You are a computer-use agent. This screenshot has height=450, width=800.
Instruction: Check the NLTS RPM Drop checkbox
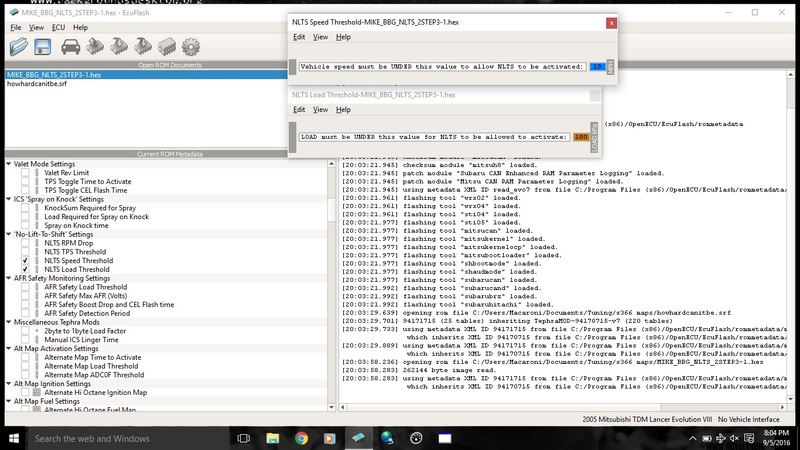click(25, 243)
